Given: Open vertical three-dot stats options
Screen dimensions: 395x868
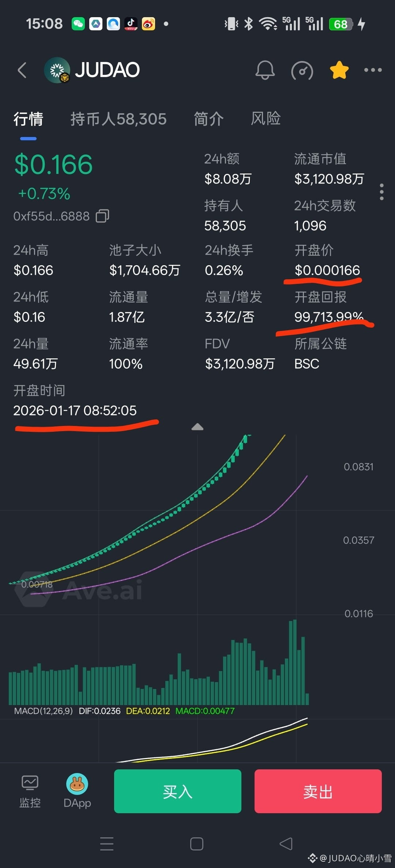Looking at the screenshot, I should click(x=381, y=192).
